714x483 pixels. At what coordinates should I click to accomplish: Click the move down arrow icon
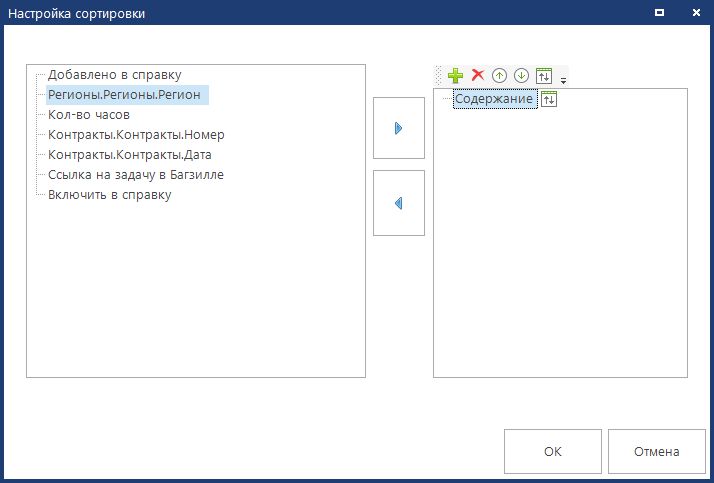click(x=520, y=76)
